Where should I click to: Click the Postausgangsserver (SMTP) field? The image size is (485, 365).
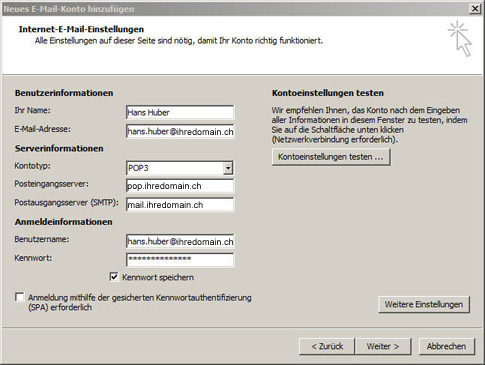click(x=180, y=205)
